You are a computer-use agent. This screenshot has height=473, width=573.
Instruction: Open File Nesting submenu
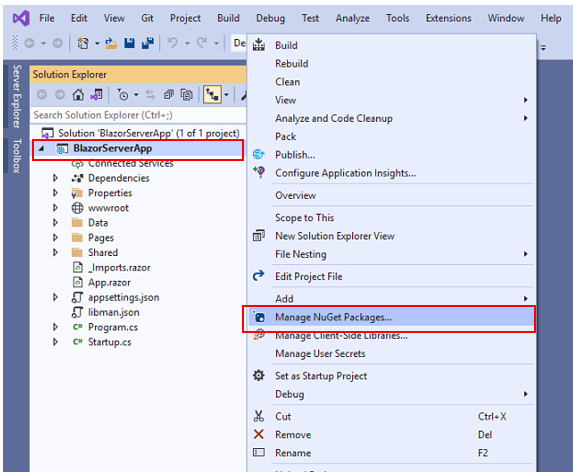(391, 254)
